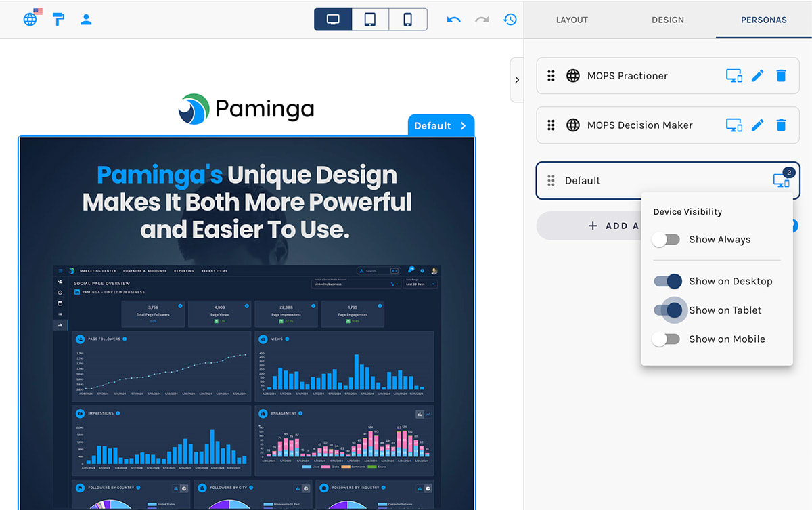The height and width of the screenshot is (510, 812).
Task: Redo the last change
Action: (482, 20)
